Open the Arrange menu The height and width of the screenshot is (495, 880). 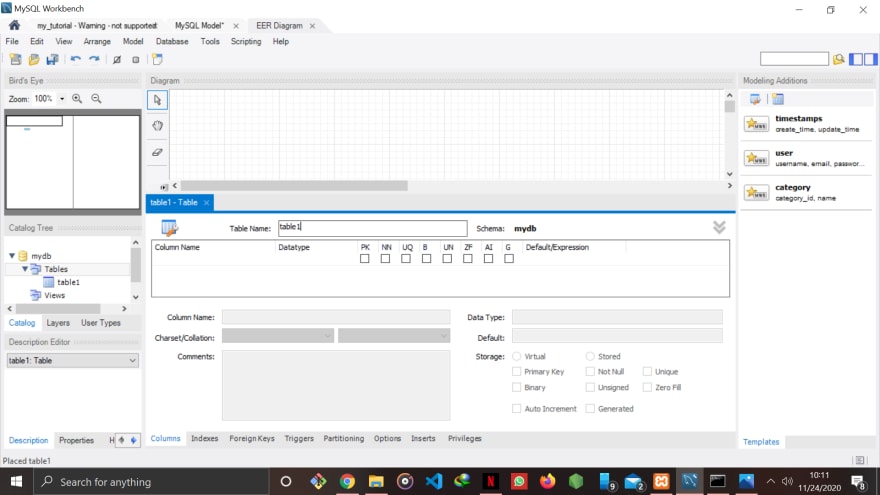97,42
